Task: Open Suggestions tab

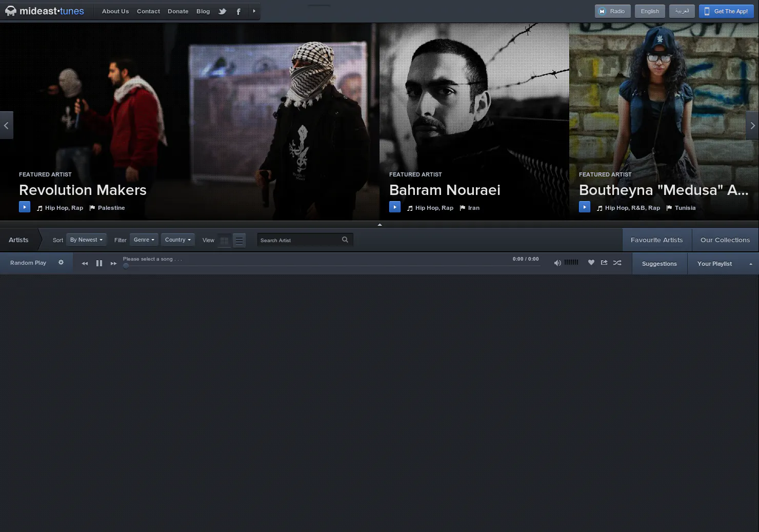Action: (x=660, y=264)
